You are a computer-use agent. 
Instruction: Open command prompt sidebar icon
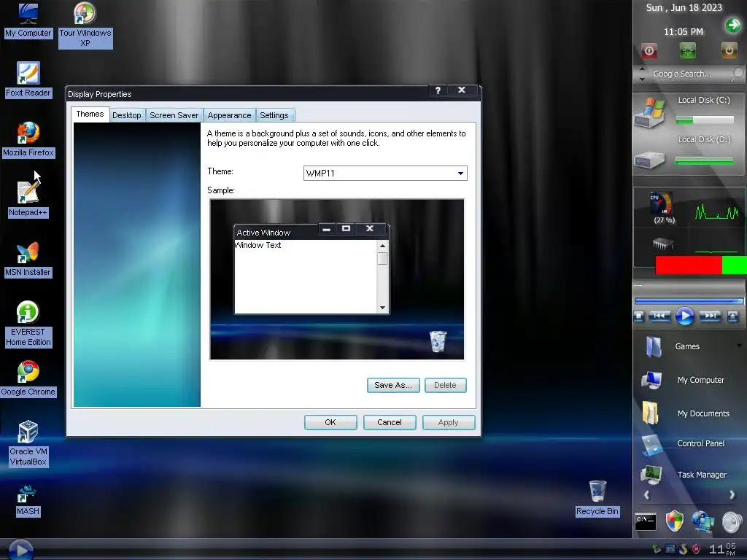(646, 522)
